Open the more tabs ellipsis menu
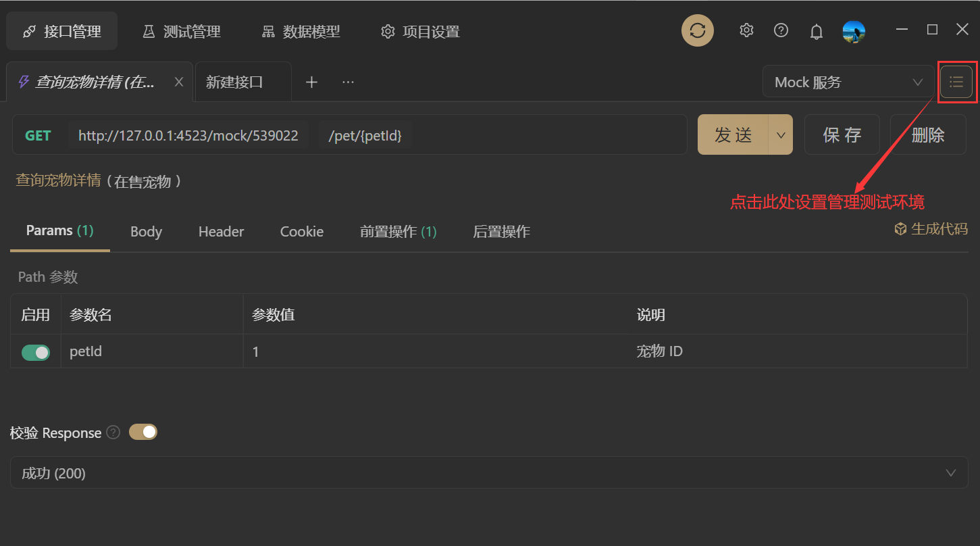The image size is (980, 546). point(348,82)
